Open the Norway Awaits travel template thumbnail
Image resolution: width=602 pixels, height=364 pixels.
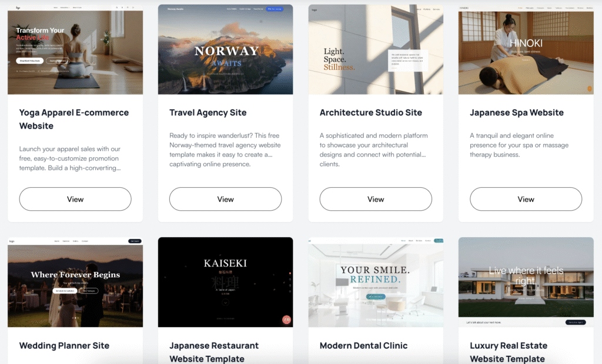pos(225,49)
